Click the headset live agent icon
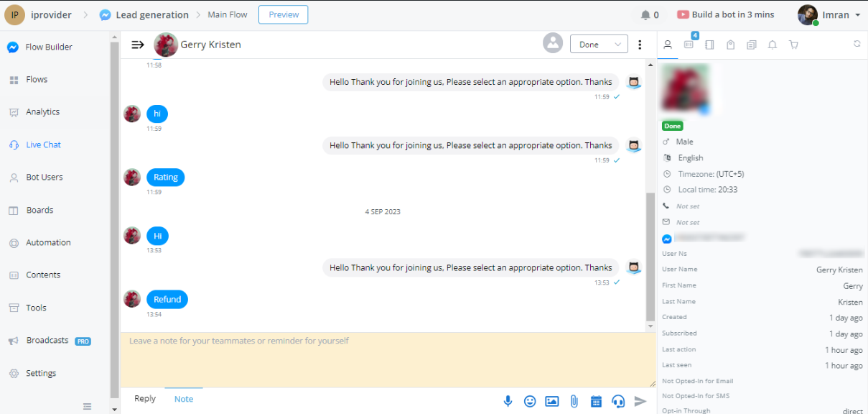 pos(618,401)
